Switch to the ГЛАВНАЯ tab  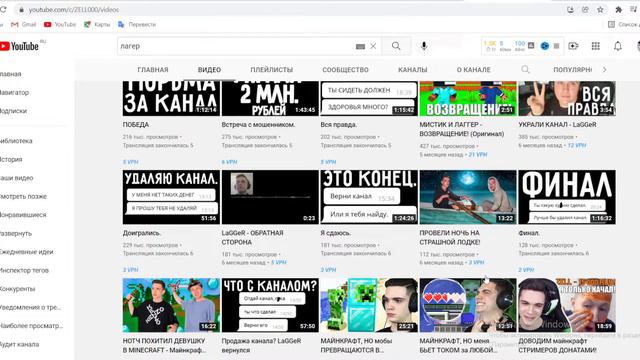tap(153, 70)
